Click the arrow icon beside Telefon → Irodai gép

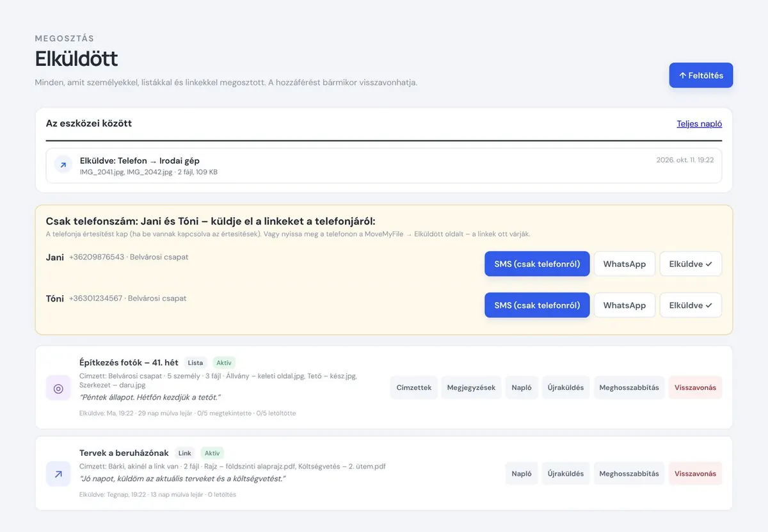pyautogui.click(x=63, y=165)
